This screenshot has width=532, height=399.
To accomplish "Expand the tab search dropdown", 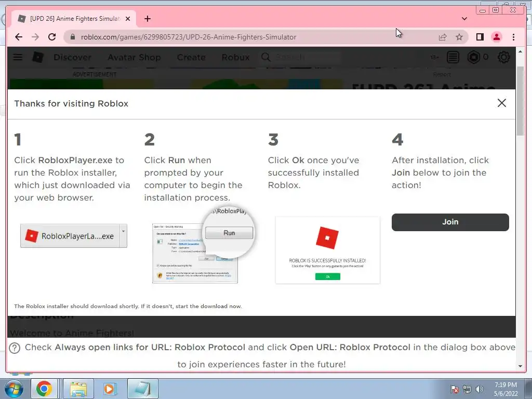I will tap(464, 19).
